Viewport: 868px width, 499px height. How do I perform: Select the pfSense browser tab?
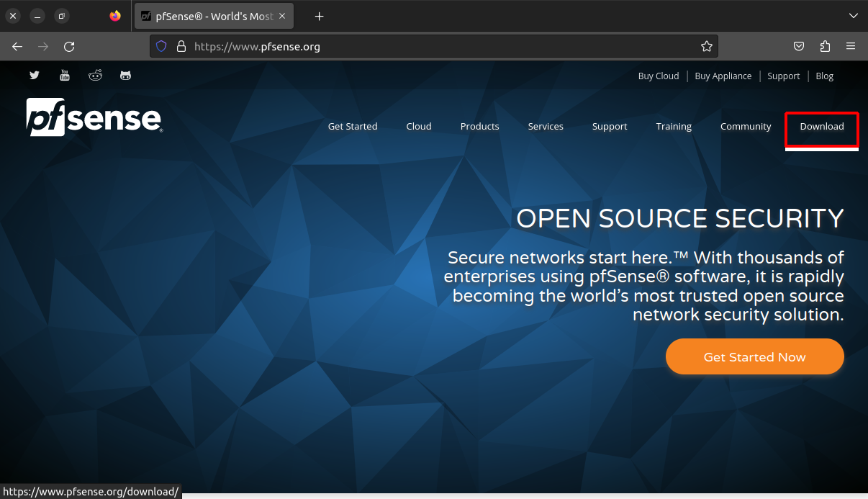click(x=213, y=16)
